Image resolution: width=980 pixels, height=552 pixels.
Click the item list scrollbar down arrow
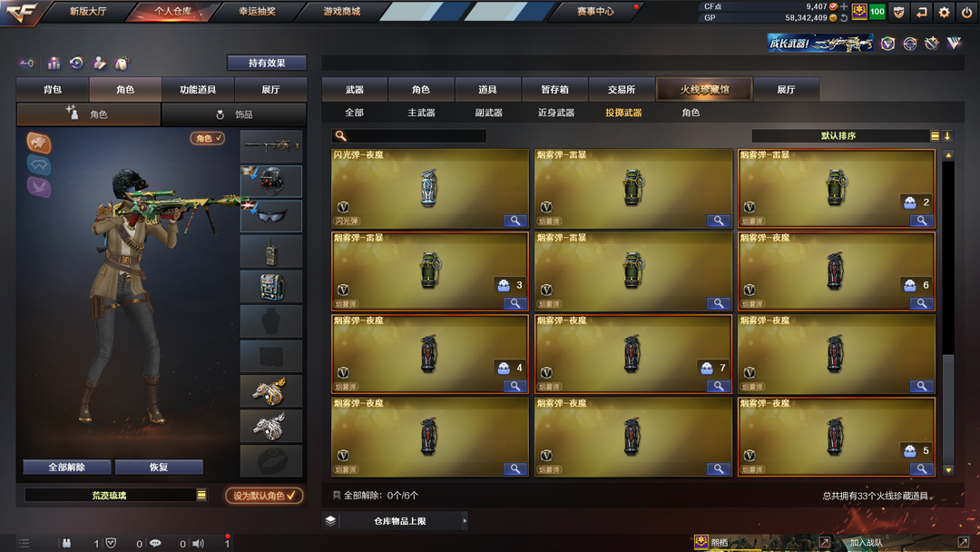click(948, 470)
